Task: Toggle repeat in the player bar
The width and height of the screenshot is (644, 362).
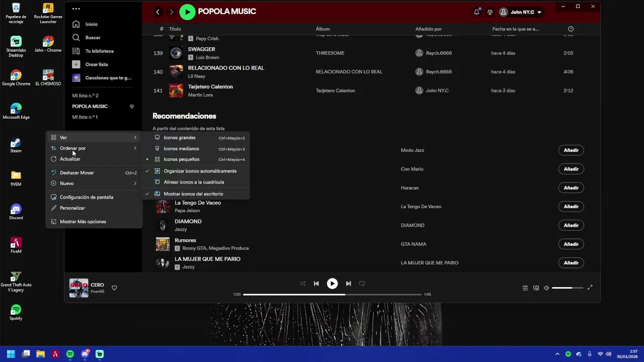Action: 362,284
